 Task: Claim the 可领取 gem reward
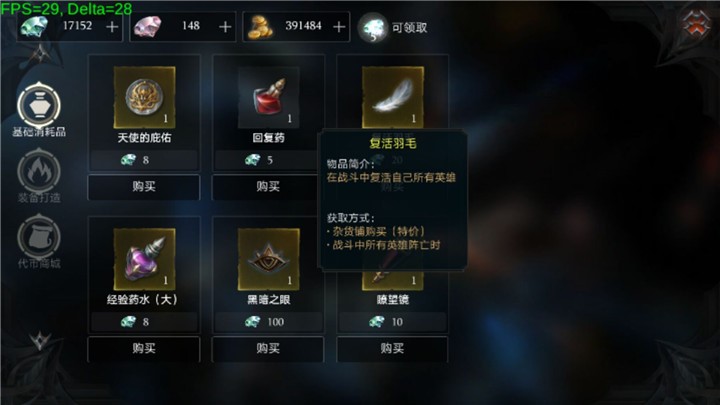pos(393,28)
